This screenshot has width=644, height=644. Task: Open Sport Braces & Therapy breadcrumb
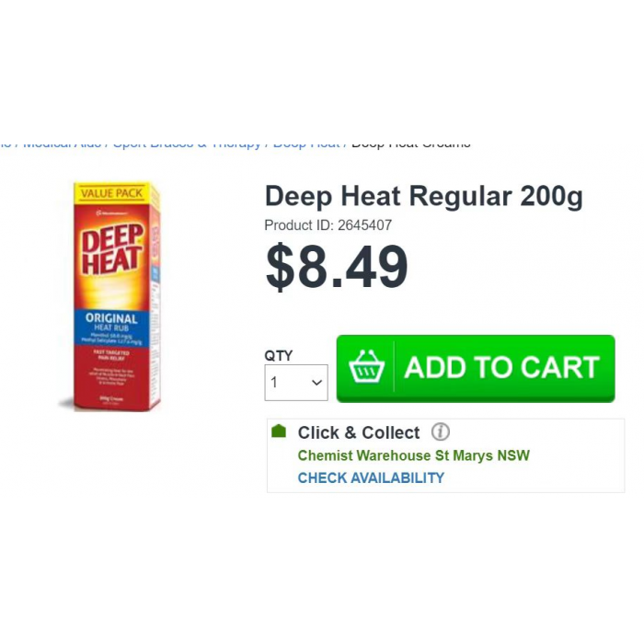(x=187, y=144)
